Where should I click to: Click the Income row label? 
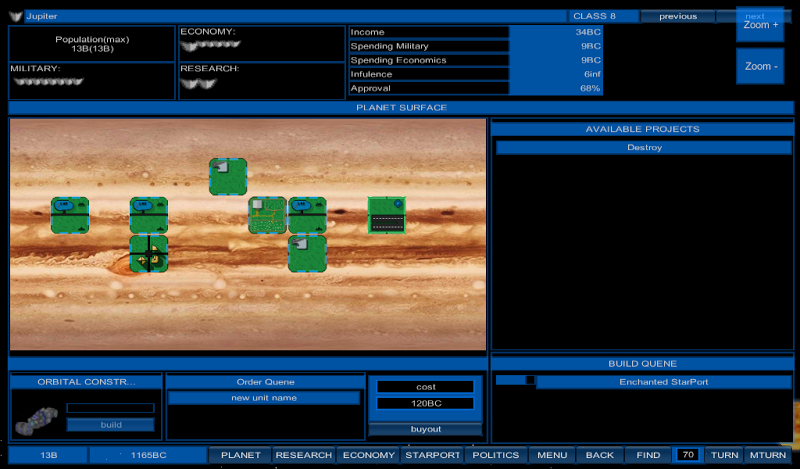(429, 32)
